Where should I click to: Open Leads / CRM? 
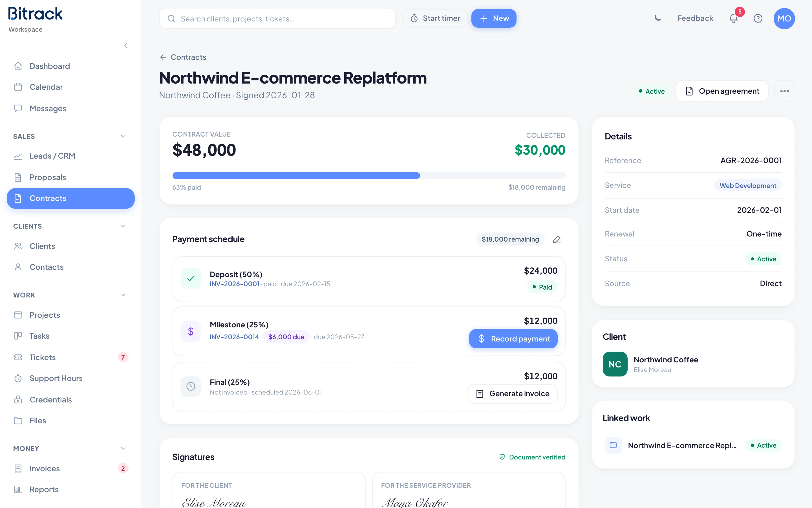click(71, 156)
